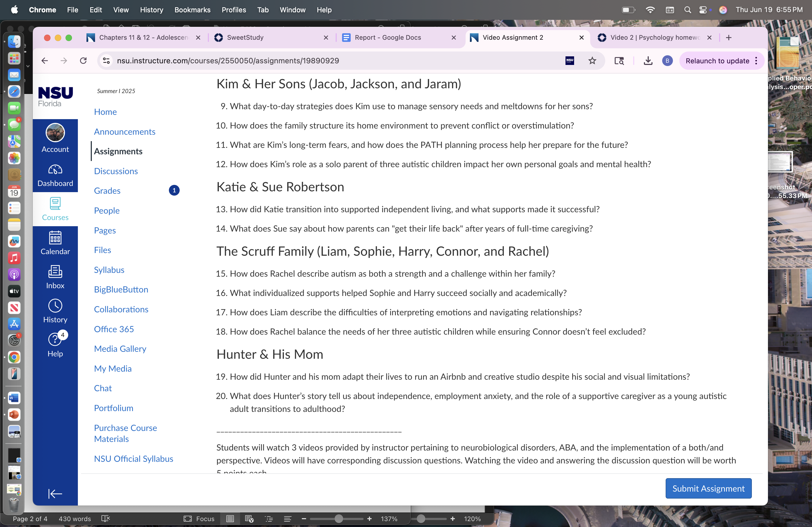Open the Wi-Fi menu in the menu bar
This screenshot has width=812, height=527.
pyautogui.click(x=650, y=10)
